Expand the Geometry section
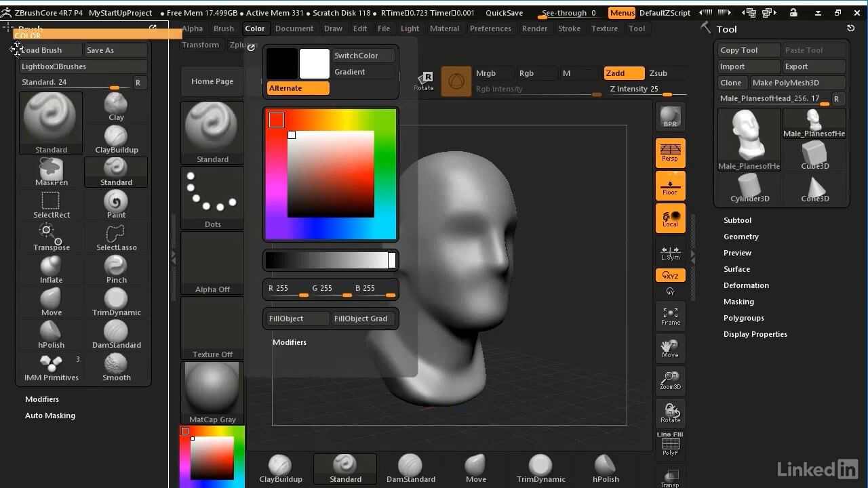 coord(741,237)
